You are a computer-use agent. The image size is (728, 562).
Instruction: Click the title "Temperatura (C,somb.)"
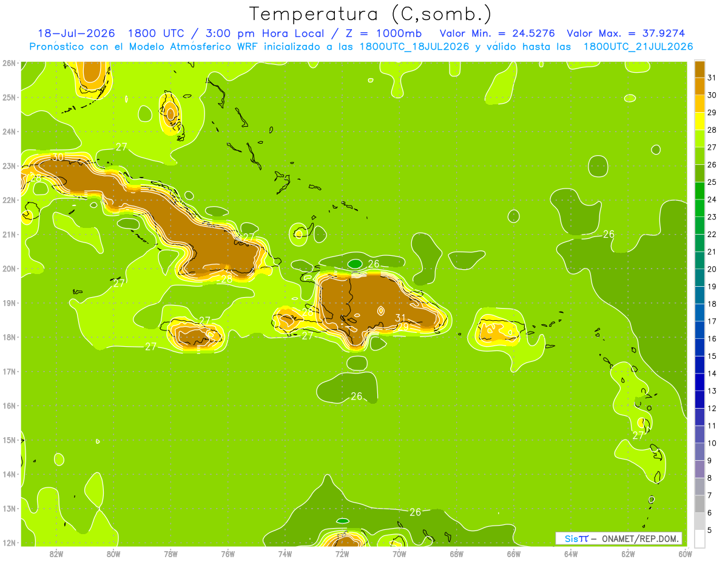(370, 14)
